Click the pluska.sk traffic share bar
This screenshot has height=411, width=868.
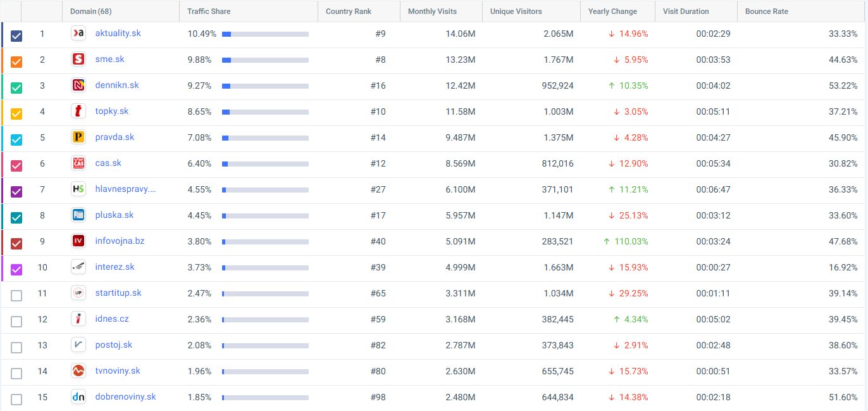click(265, 216)
